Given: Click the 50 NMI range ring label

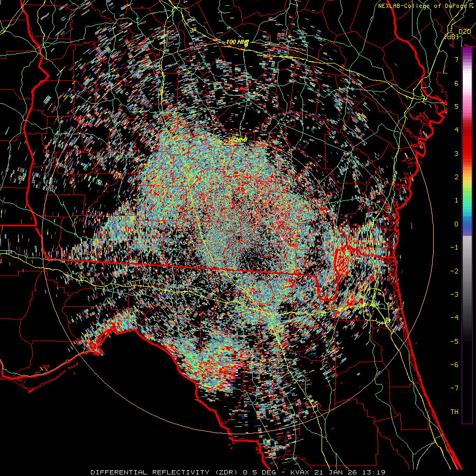Looking at the screenshot, I should (237, 140).
